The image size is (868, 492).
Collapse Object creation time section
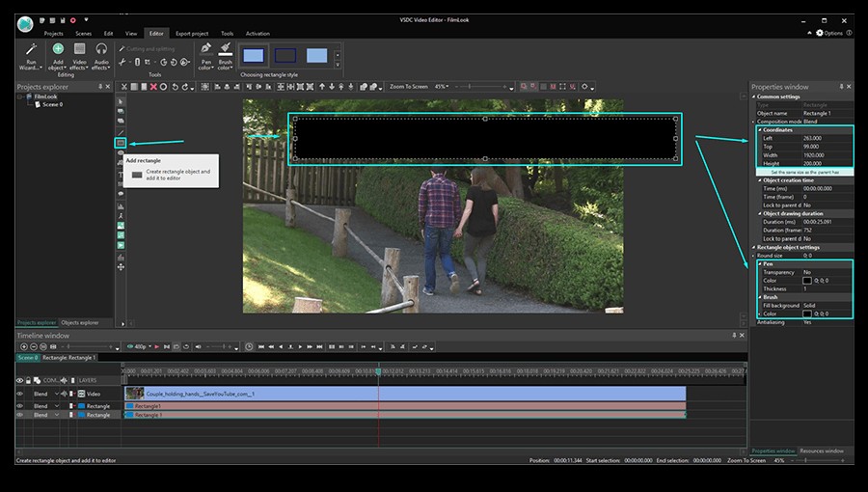click(760, 180)
